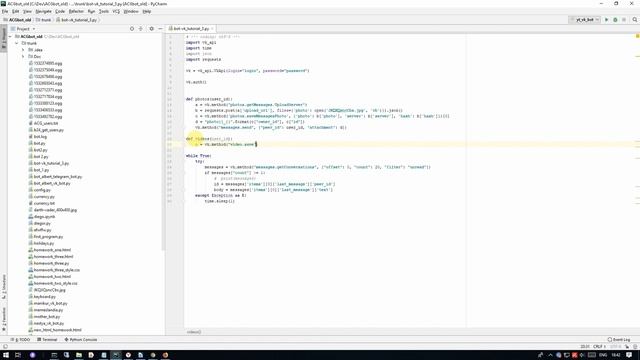Viewport: 640px width, 360px height.
Task: Open the VCS menu
Action: 116,11
